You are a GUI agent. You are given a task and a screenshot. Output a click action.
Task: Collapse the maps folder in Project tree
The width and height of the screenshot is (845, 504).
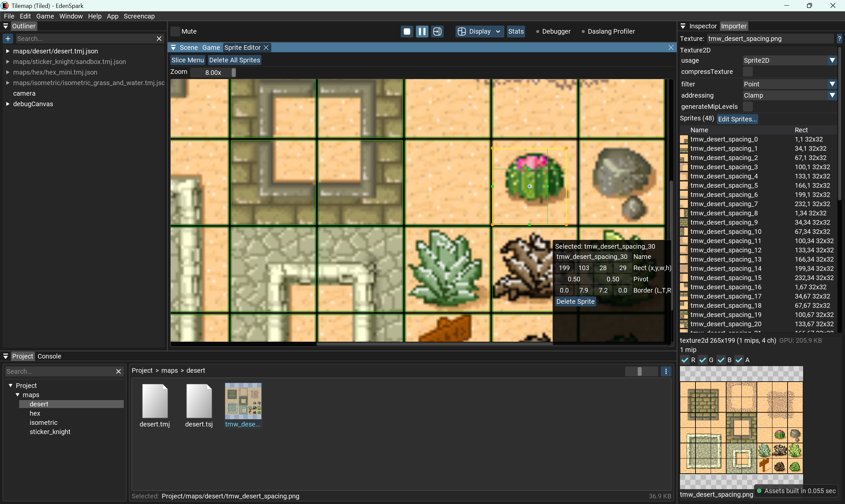pyautogui.click(x=17, y=394)
